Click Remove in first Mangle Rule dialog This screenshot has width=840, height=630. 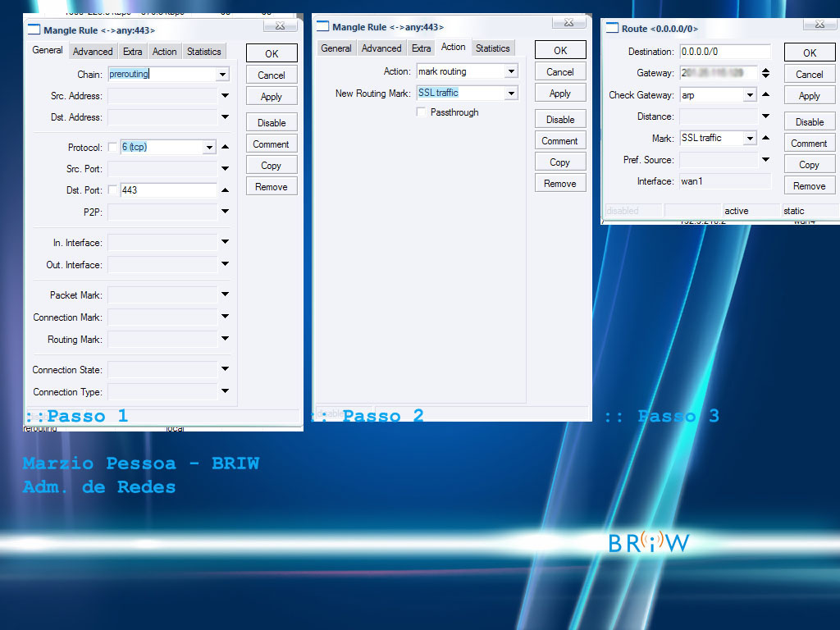tap(272, 187)
